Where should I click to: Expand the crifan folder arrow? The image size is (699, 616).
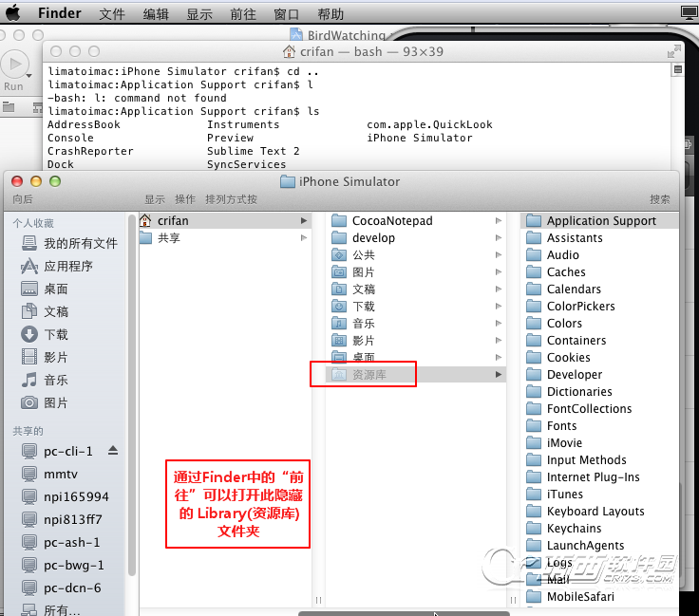(x=304, y=220)
